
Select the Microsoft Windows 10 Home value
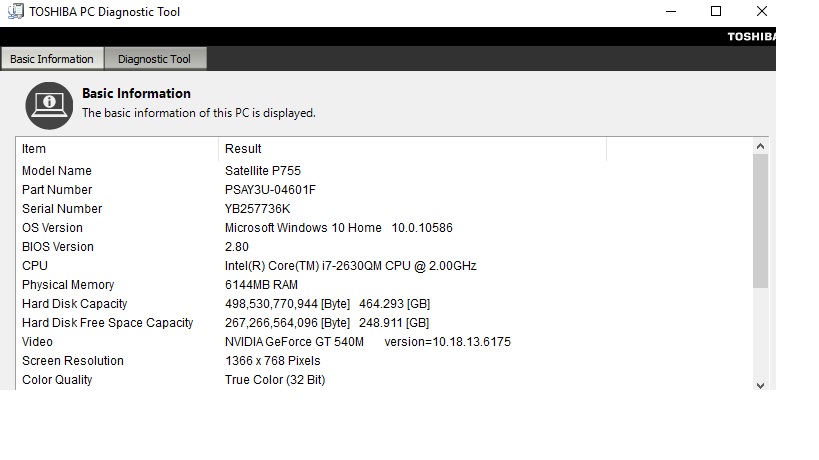pyautogui.click(x=338, y=228)
